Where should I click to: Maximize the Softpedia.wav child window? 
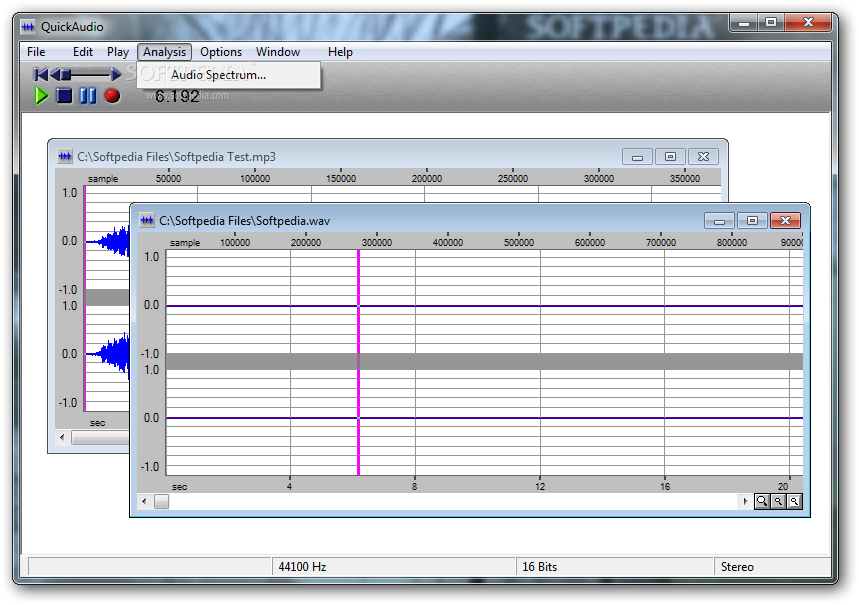[x=752, y=221]
